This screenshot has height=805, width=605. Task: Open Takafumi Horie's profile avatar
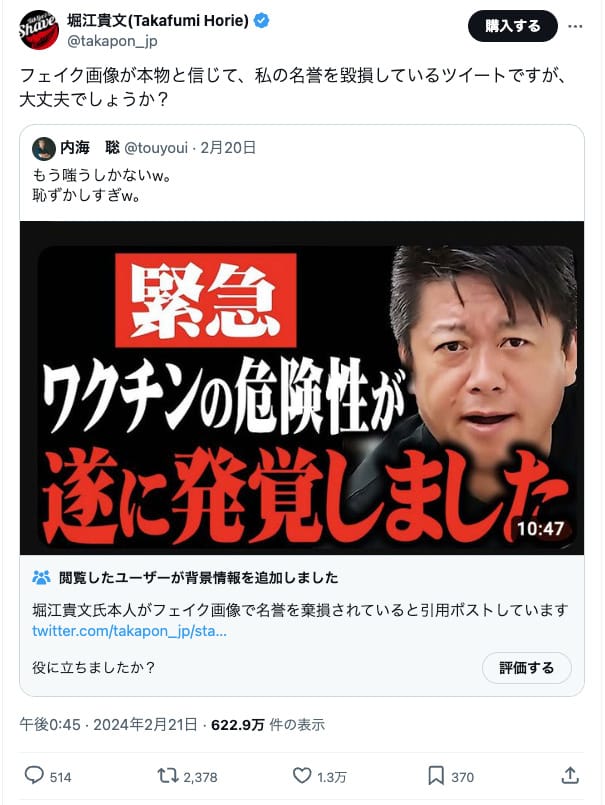(x=39, y=30)
